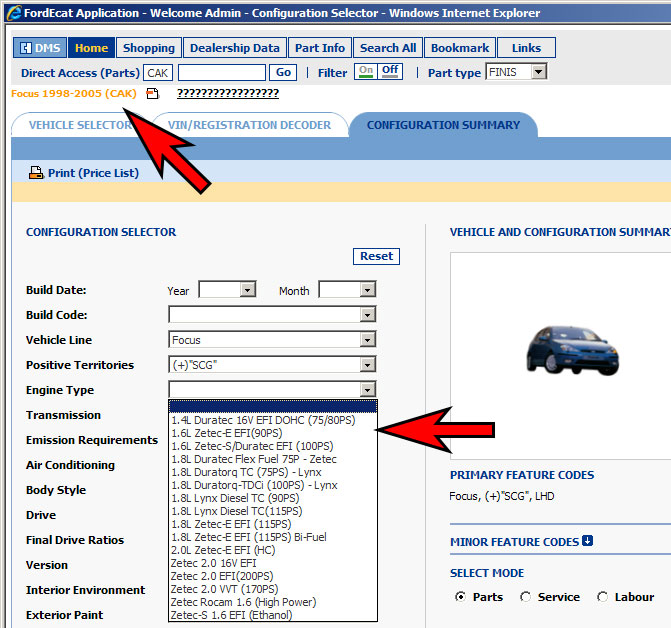The width and height of the screenshot is (671, 628).
Task: Expand Minor Feature Codes arrow icon
Action: [x=588, y=541]
